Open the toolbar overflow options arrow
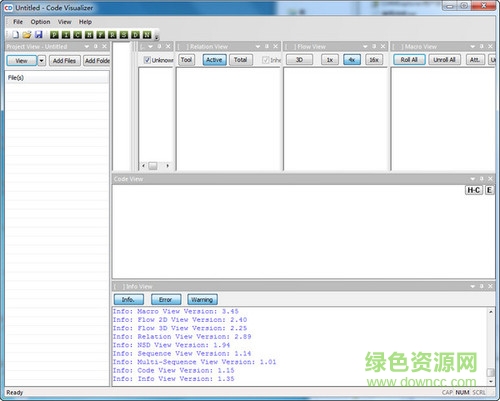This screenshot has width=500, height=401. [157, 36]
